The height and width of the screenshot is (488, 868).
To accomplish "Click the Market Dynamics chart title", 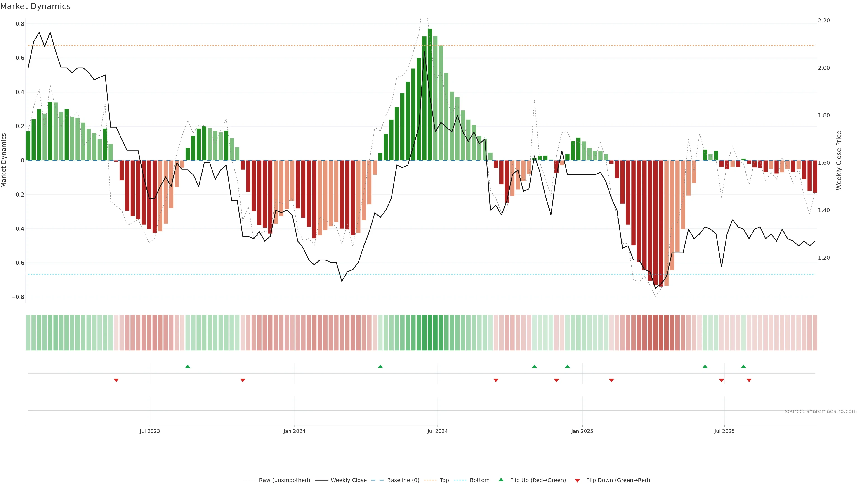I will click(x=35, y=6).
